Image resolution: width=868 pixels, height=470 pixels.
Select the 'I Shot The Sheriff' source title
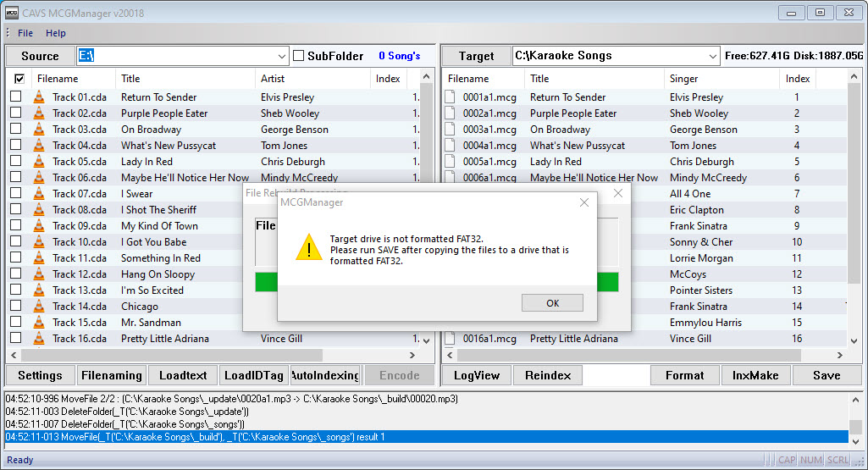coord(159,210)
